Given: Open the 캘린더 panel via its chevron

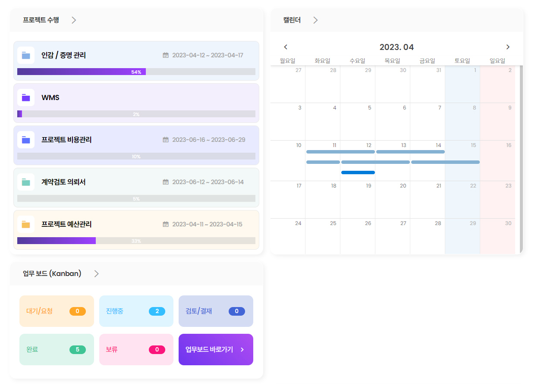Looking at the screenshot, I should coord(315,20).
